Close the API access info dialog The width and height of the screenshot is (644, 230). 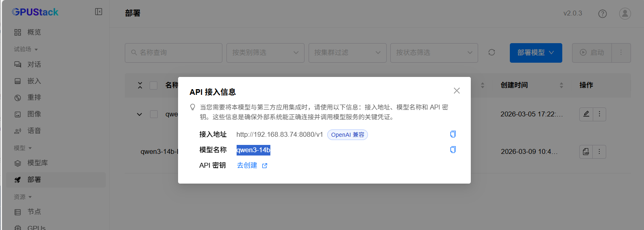tap(457, 91)
